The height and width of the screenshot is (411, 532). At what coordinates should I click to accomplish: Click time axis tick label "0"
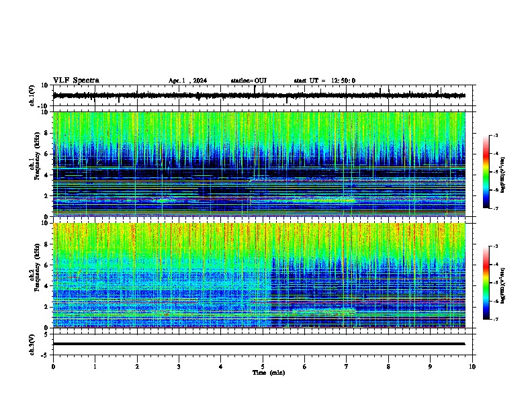click(53, 367)
